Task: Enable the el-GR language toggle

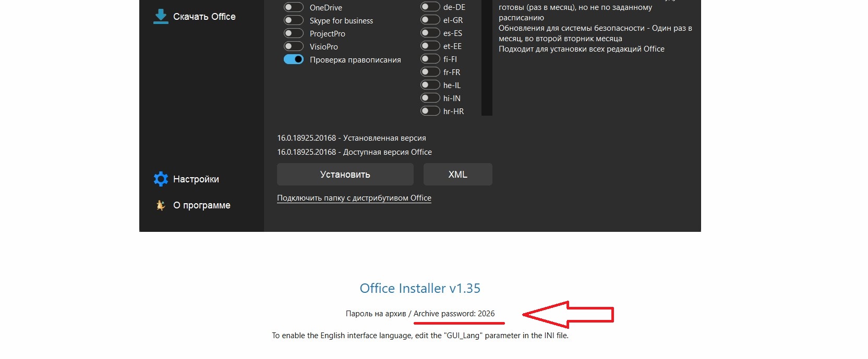Action: click(430, 20)
